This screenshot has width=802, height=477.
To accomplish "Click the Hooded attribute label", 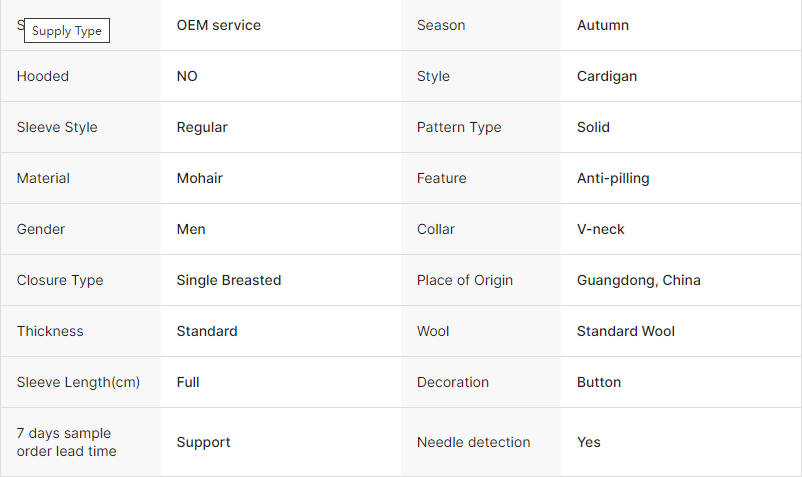I will [x=42, y=76].
